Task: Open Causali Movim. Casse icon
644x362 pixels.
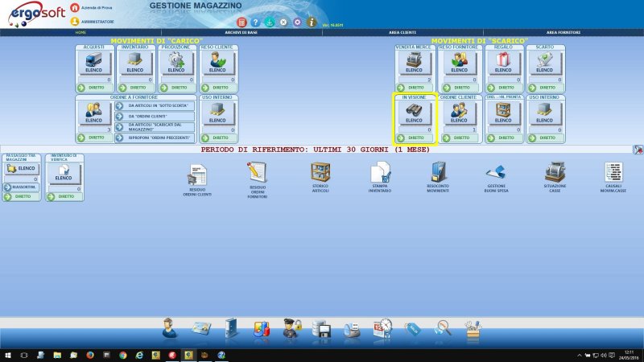Action: tap(613, 171)
